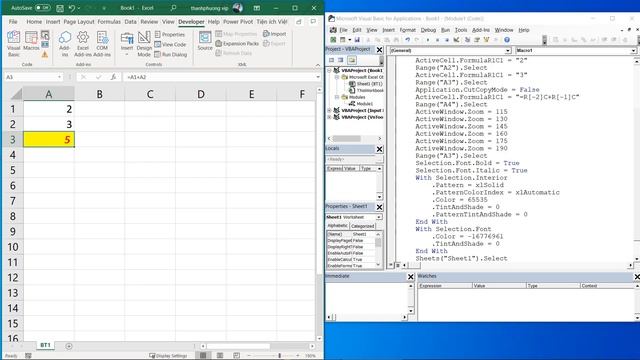Click Import button in XML group
Image resolution: width=640 pixels, height=360 pixels.
coord(275,34)
